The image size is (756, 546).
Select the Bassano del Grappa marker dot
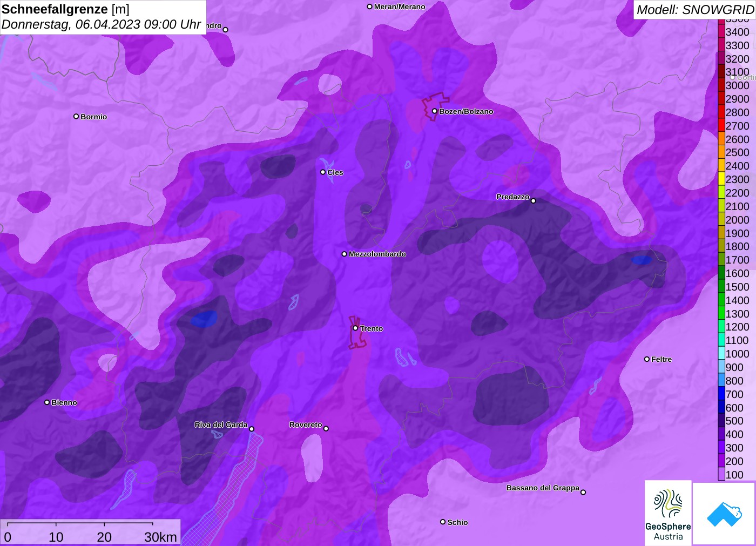click(583, 492)
